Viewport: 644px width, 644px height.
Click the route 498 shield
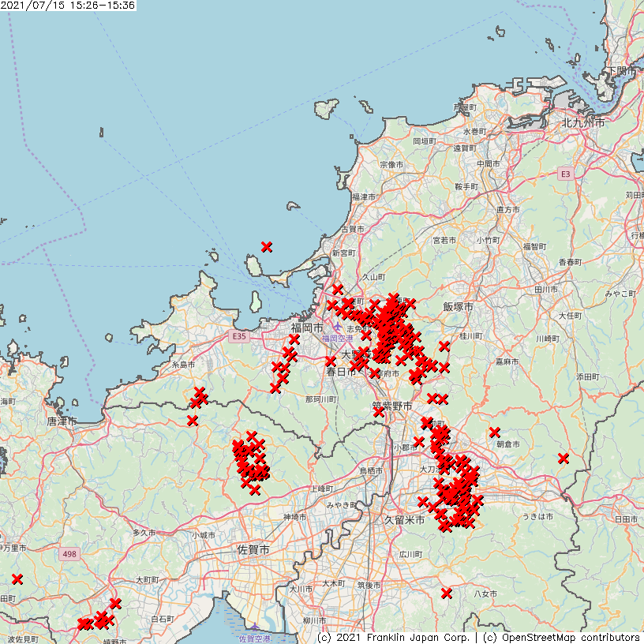(x=69, y=554)
